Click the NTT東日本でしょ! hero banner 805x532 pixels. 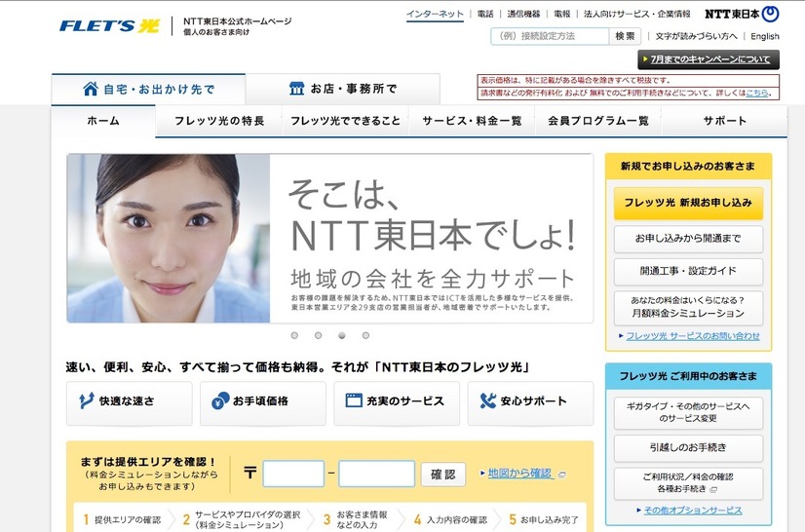(x=330, y=239)
